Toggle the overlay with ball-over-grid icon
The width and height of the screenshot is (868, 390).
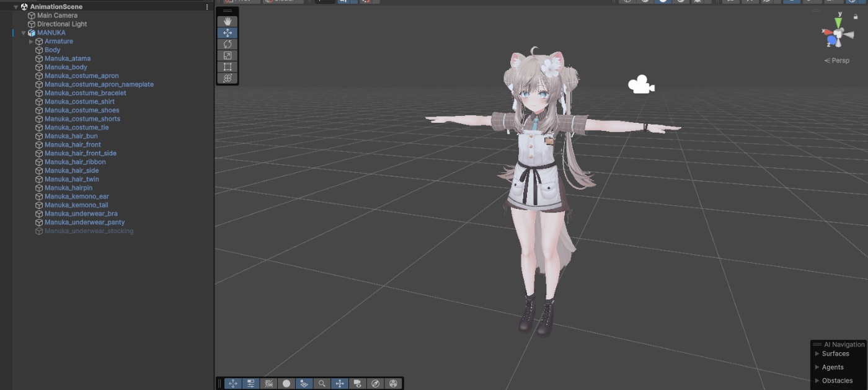304,384
